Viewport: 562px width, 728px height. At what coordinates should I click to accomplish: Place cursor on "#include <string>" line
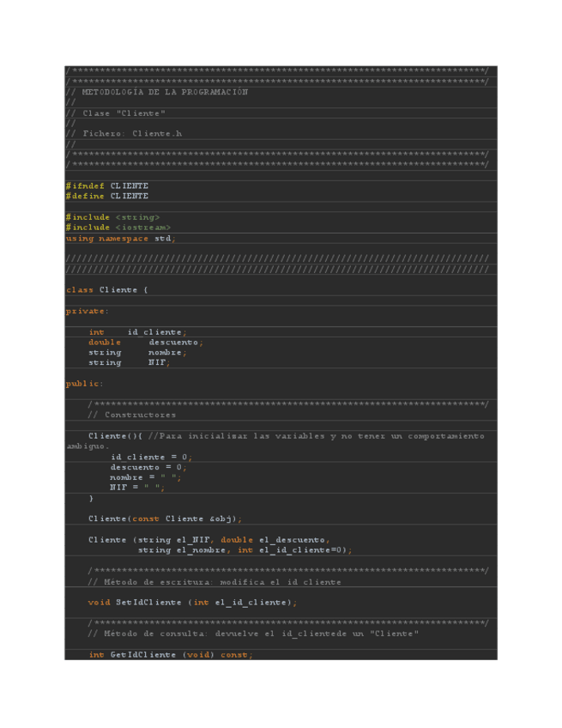point(112,217)
